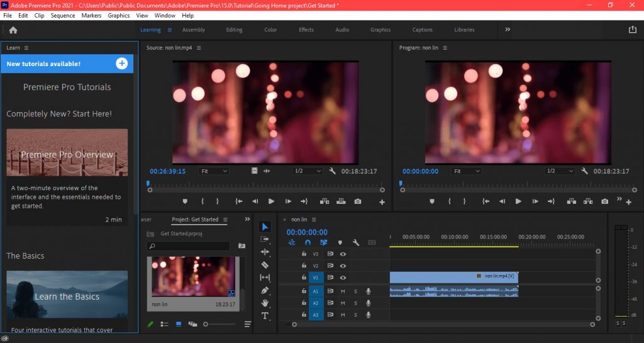Image resolution: width=644 pixels, height=343 pixels.
Task: Select the non lin clip thumbnail
Action: [x=194, y=276]
